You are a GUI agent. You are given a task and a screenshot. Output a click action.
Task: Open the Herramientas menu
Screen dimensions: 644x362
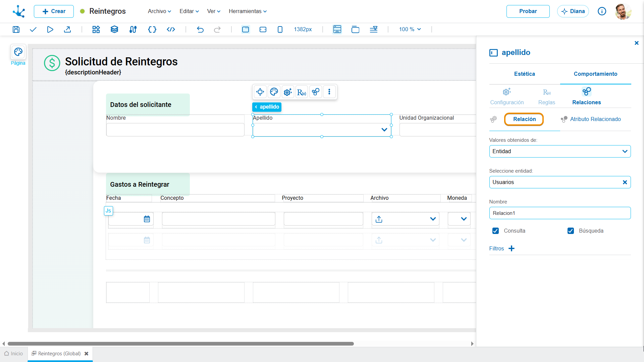click(248, 11)
